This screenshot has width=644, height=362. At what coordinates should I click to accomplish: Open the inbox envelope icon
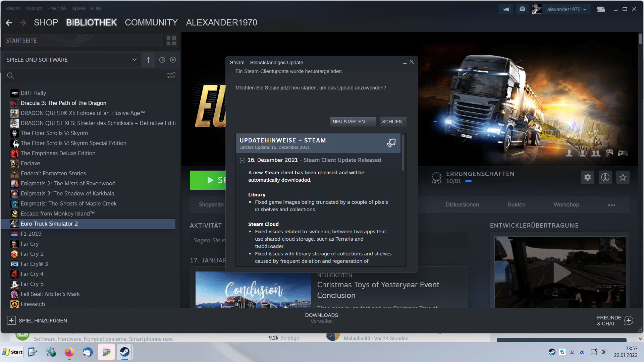pyautogui.click(x=522, y=9)
